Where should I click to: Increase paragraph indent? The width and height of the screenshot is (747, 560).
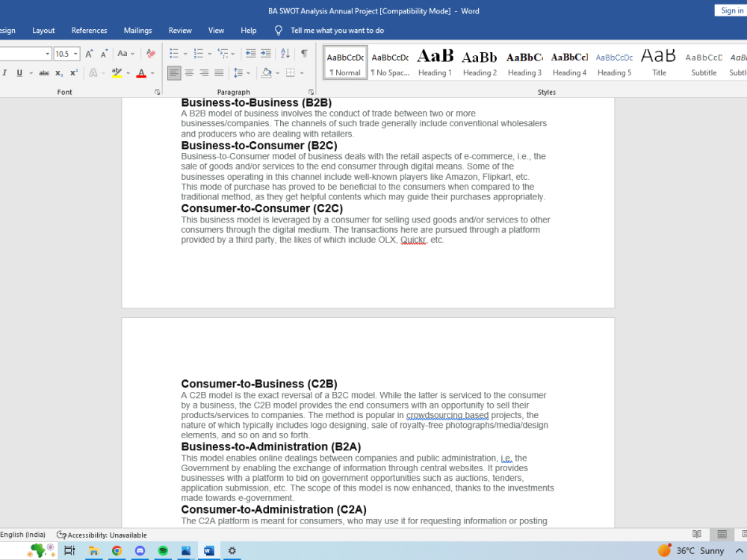click(x=266, y=53)
